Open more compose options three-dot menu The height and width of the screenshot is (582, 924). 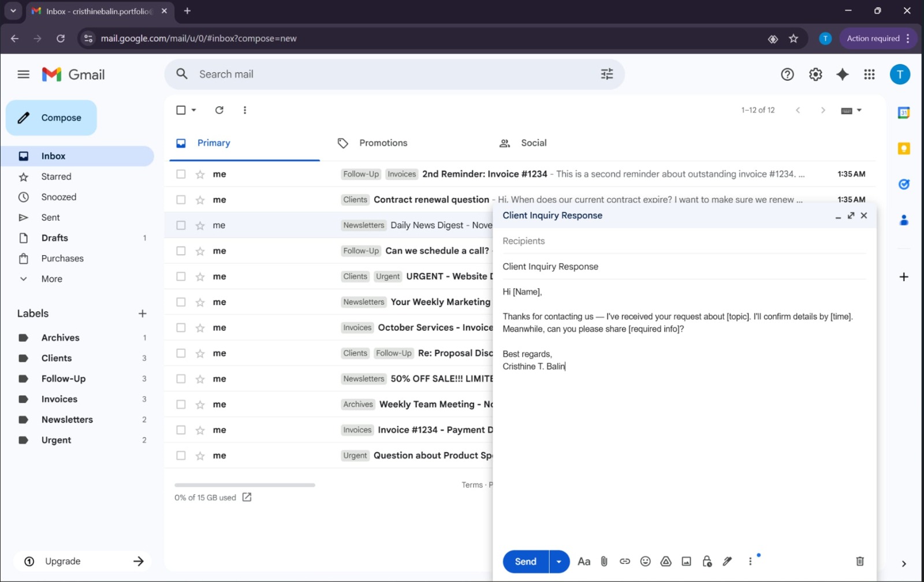coord(750,561)
